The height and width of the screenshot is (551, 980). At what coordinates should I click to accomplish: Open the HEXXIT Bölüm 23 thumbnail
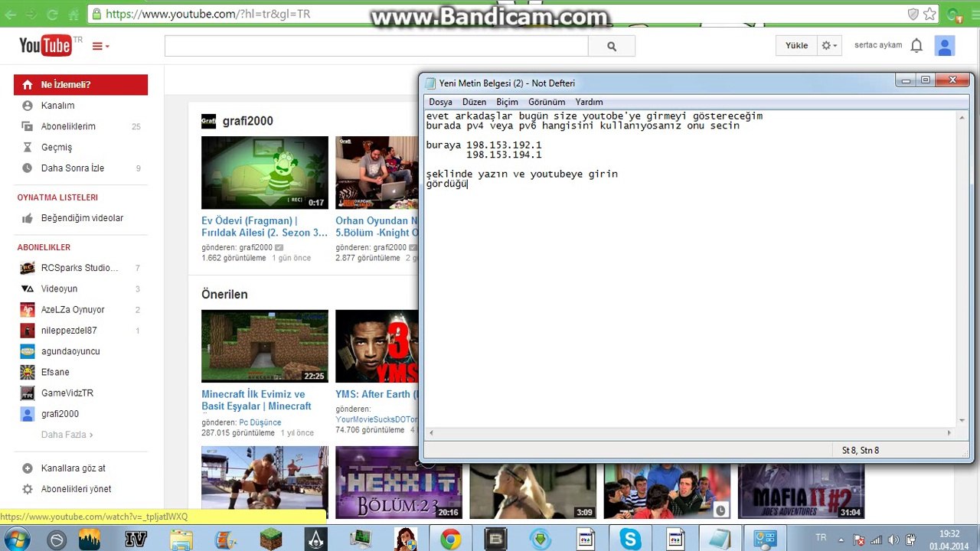pos(399,483)
